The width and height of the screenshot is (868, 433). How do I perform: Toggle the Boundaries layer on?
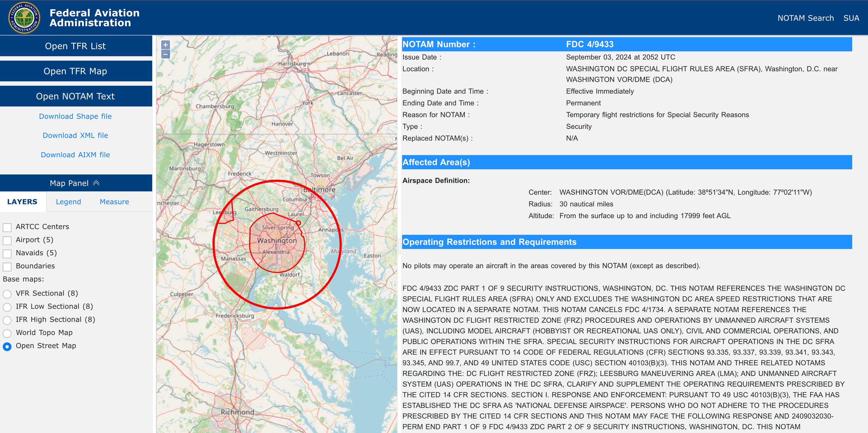pos(7,266)
